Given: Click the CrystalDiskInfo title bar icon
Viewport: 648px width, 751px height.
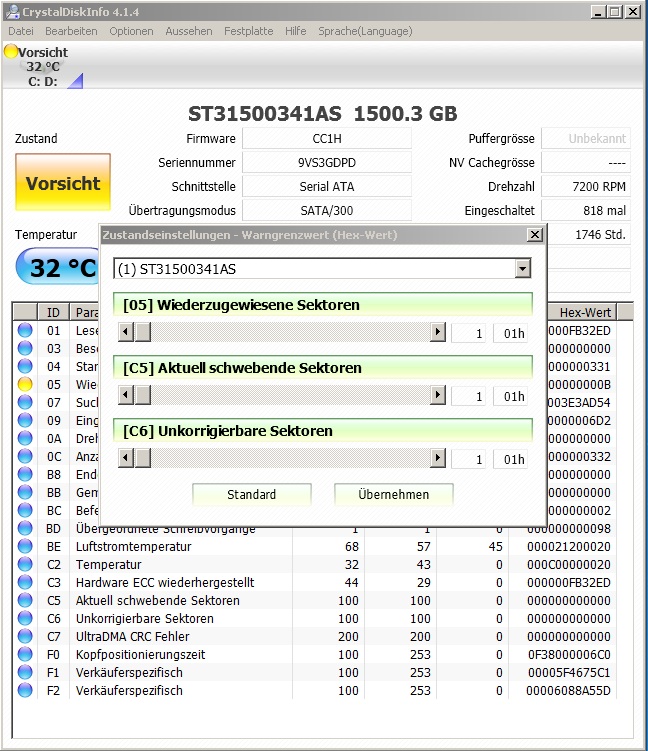Looking at the screenshot, I should [12, 11].
